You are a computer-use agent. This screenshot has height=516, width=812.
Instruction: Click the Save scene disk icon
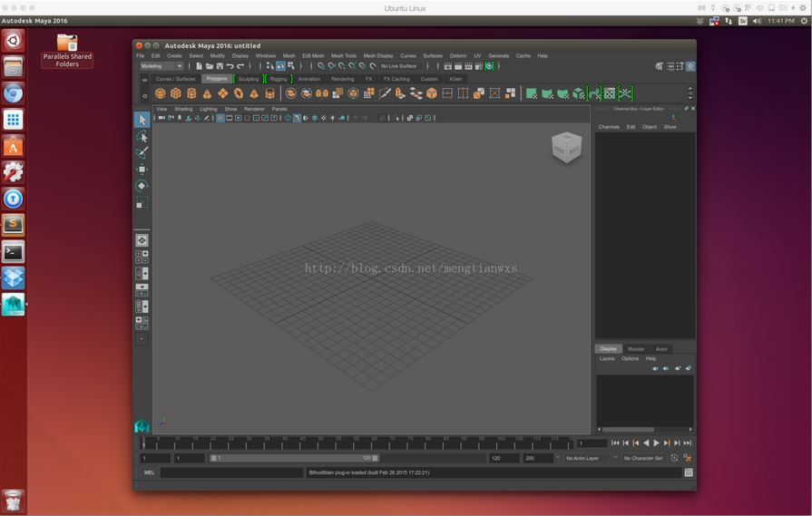coord(220,66)
